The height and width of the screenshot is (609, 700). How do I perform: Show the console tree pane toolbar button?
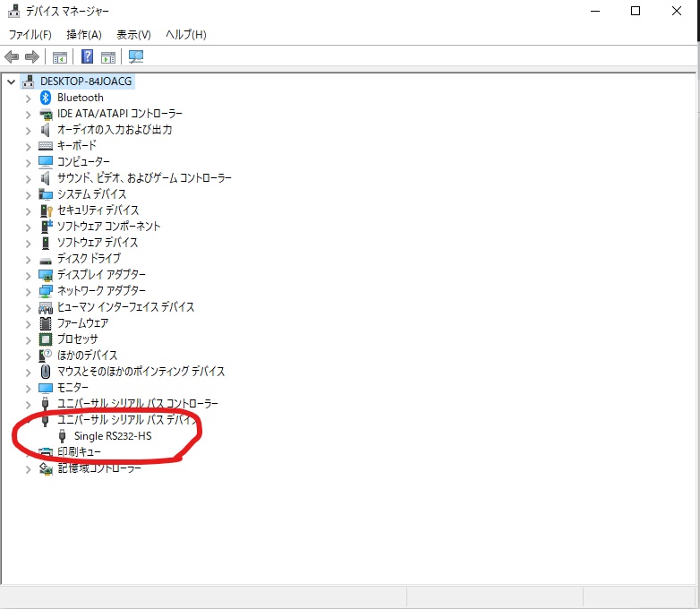pos(59,57)
